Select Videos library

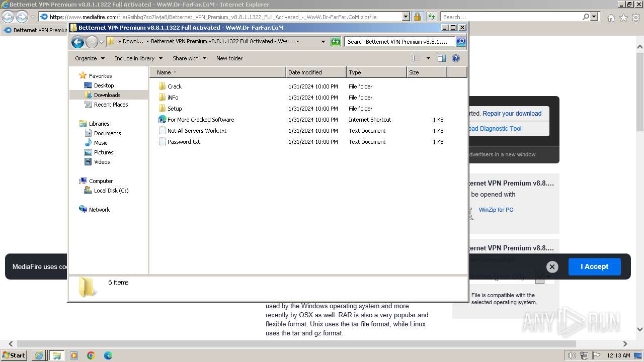pyautogui.click(x=97, y=162)
